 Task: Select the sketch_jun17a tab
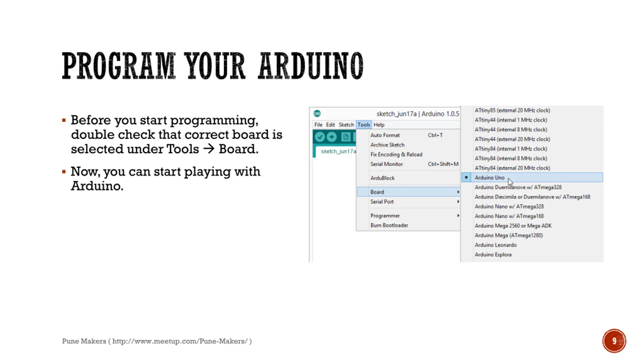pos(336,151)
